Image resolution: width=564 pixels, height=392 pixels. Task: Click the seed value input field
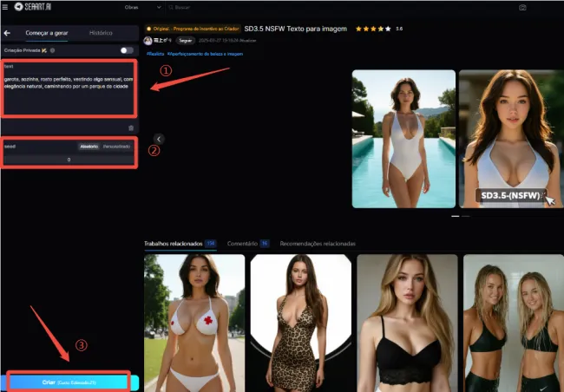[68, 160]
